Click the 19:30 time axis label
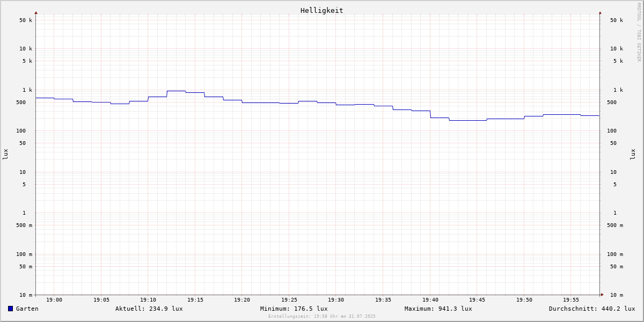 336,300
